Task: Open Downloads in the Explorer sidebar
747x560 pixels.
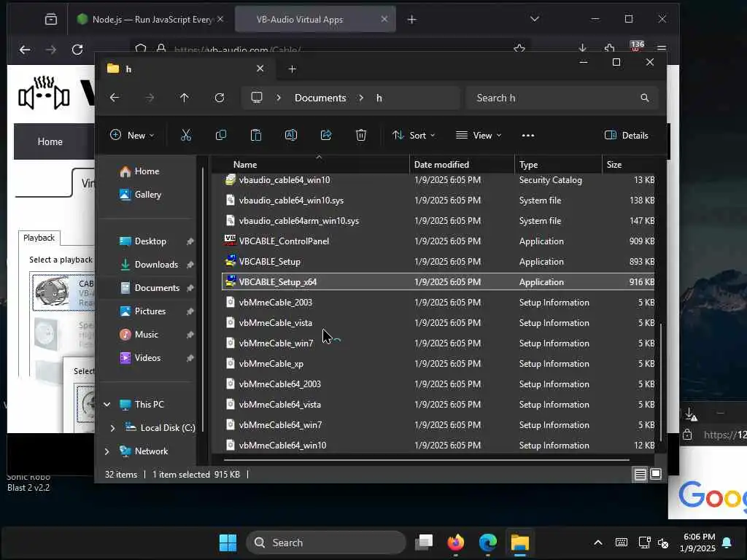Action: 156,264
